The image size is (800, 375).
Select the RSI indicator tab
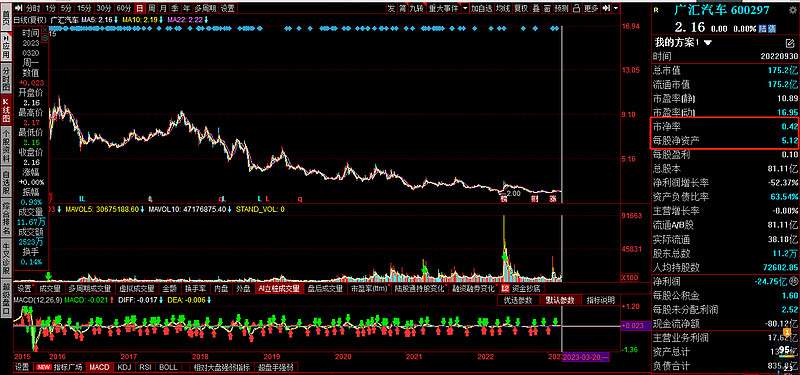click(145, 367)
